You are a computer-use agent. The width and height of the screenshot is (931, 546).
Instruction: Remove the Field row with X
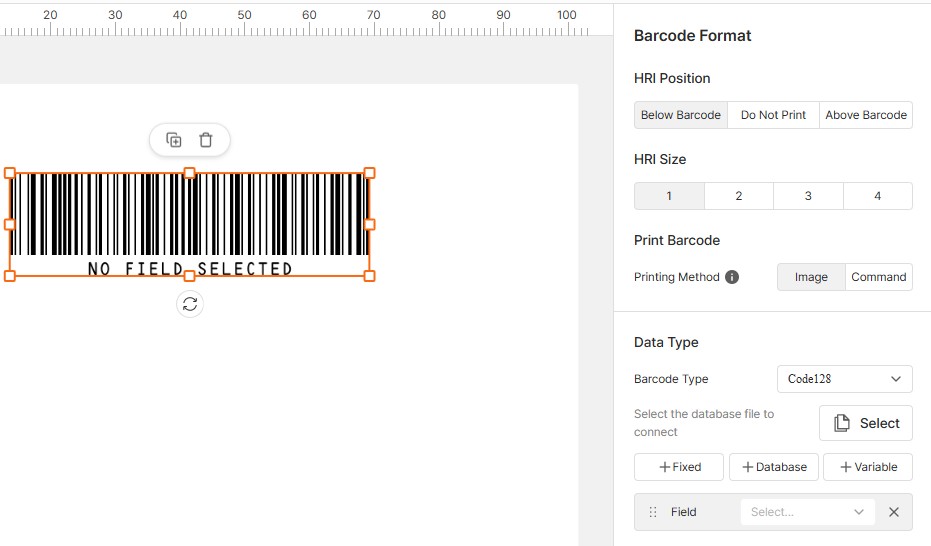[x=894, y=512]
